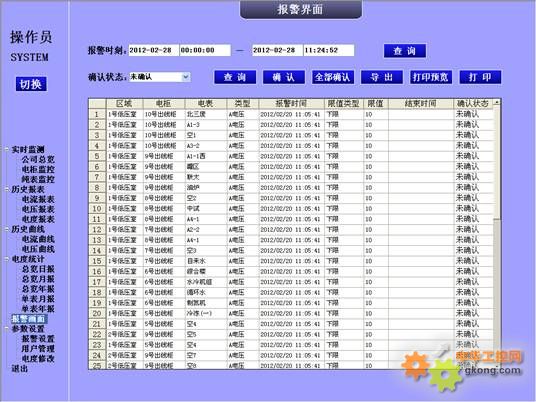The width and height of the screenshot is (536, 402).
Task: Open 打印预览 print preview
Action: pyautogui.click(x=431, y=77)
